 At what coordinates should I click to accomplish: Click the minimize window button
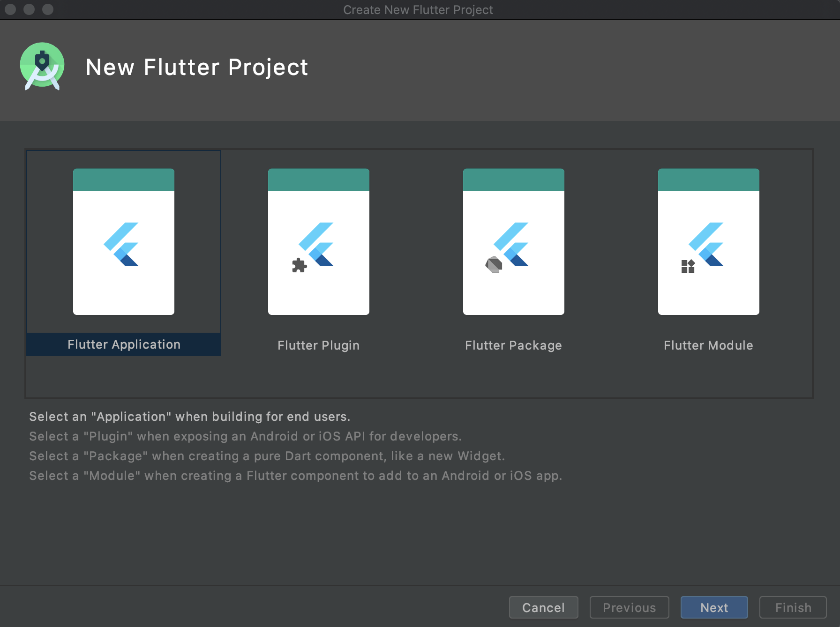29,9
